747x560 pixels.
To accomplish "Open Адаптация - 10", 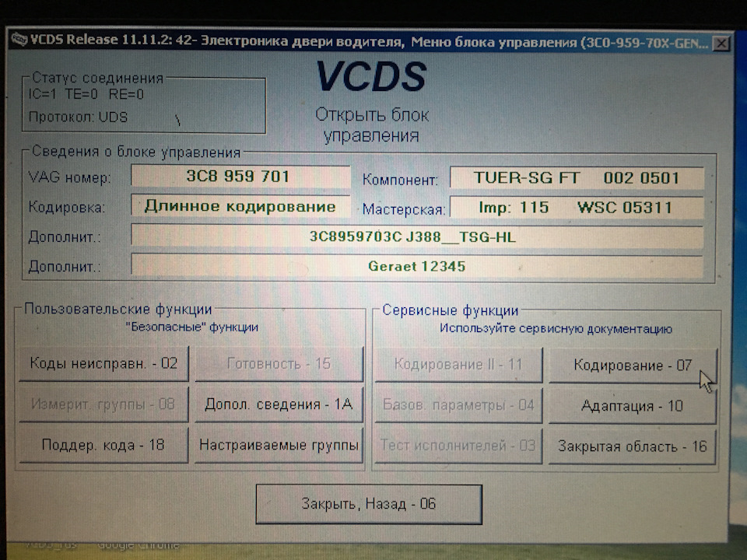I will 633,406.
